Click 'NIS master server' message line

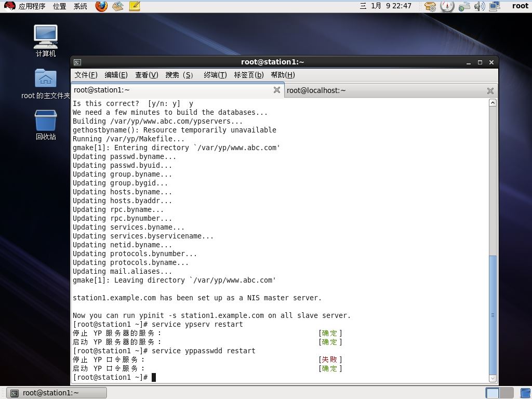coord(197,298)
